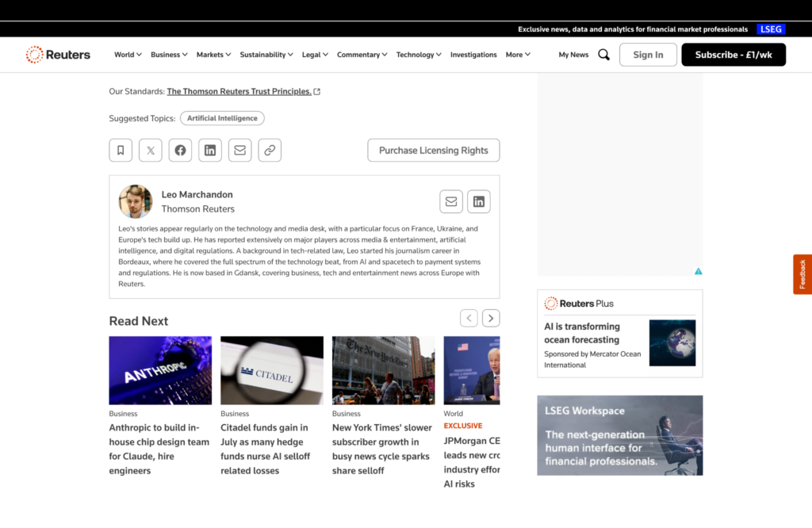Viewport: 812px width, 528px height.
Task: Share article on X
Action: click(151, 150)
